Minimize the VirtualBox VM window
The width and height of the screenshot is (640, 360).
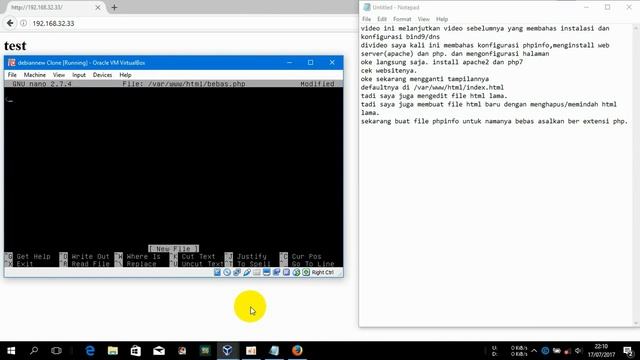pyautogui.click(x=289, y=62)
